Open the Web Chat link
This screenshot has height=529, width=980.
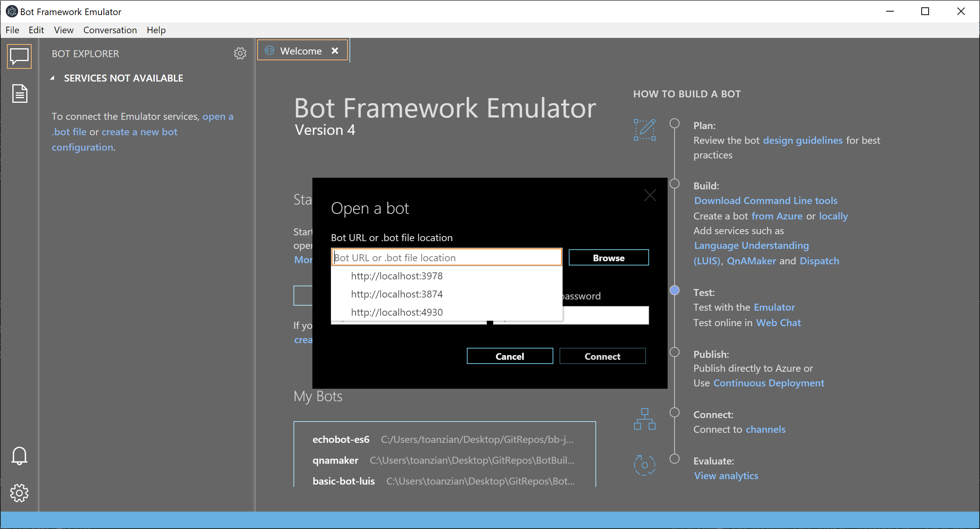click(x=778, y=323)
